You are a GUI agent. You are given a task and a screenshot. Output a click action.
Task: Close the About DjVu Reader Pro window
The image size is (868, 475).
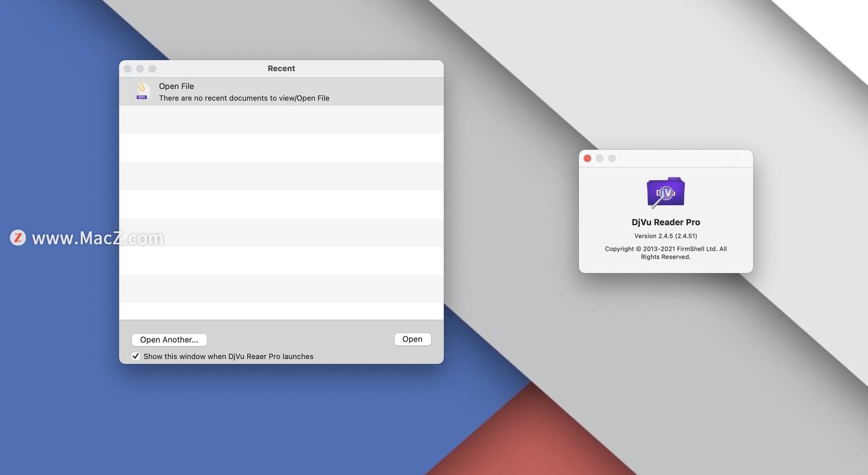tap(587, 158)
